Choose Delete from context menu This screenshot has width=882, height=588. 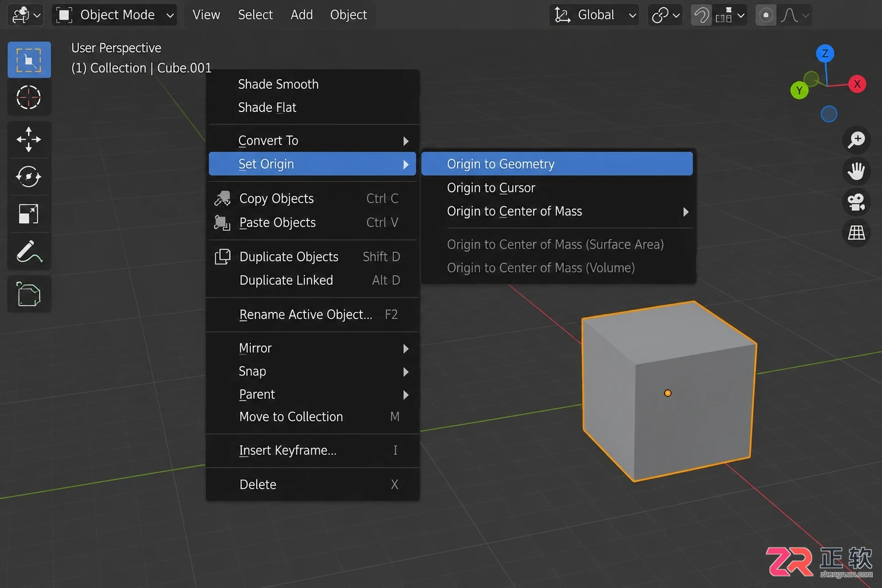(312, 484)
